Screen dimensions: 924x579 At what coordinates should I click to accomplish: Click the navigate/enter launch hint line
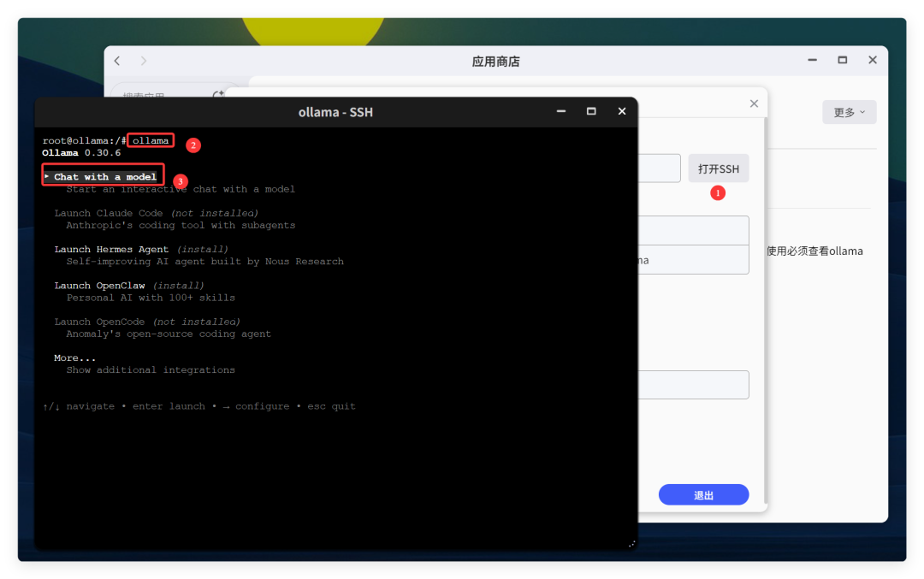coord(199,406)
